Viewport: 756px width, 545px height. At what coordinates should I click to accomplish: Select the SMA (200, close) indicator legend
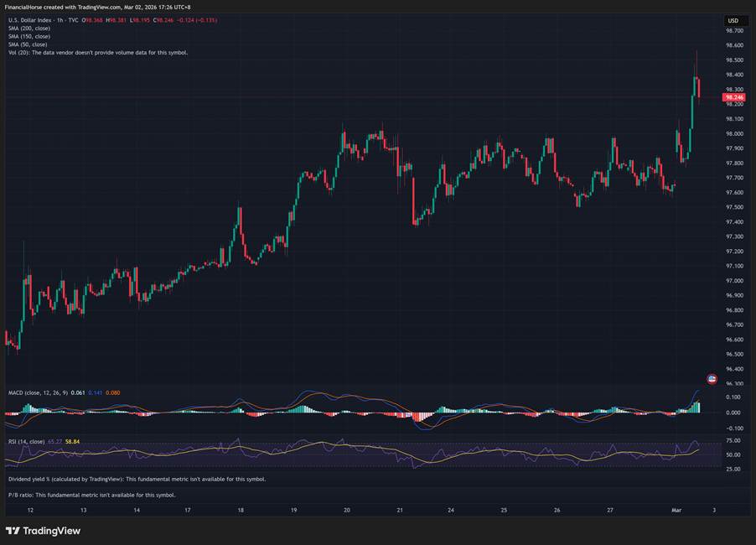pos(28,28)
